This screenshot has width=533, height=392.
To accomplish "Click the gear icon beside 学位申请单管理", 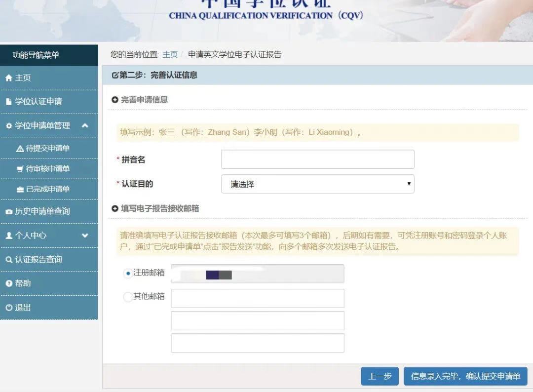I will pos(8,126).
